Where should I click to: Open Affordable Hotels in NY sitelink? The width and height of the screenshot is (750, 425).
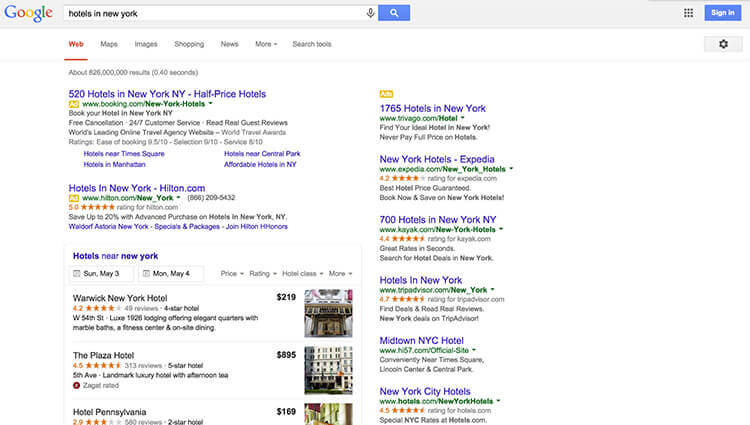pyautogui.click(x=260, y=164)
